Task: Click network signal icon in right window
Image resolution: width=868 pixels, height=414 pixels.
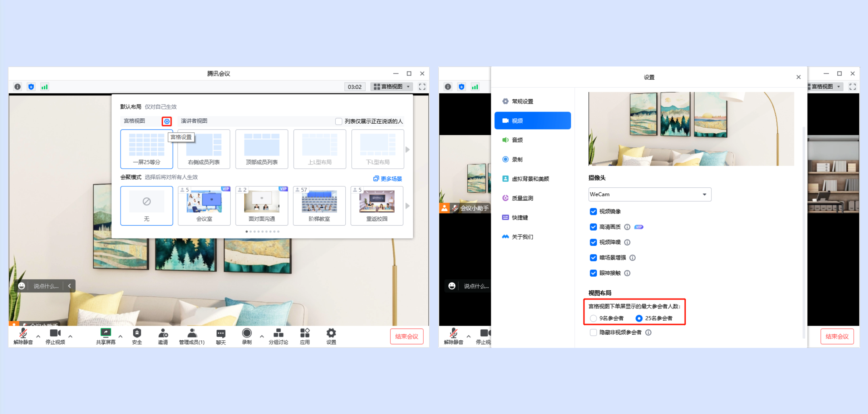Action: [475, 87]
